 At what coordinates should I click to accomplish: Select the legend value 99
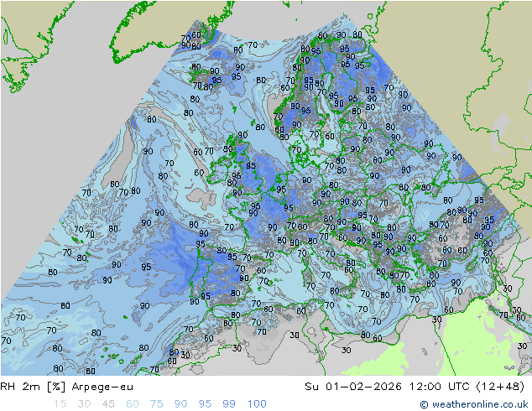click(x=229, y=404)
